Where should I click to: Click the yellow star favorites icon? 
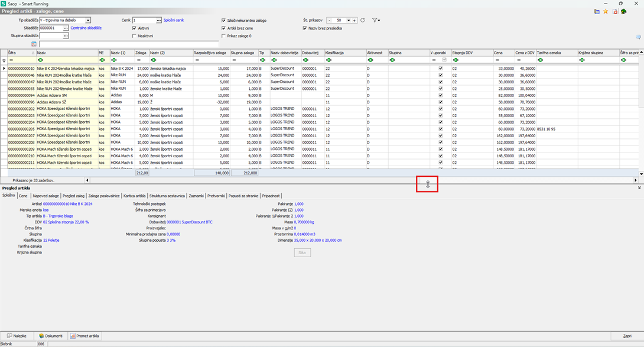606,11
